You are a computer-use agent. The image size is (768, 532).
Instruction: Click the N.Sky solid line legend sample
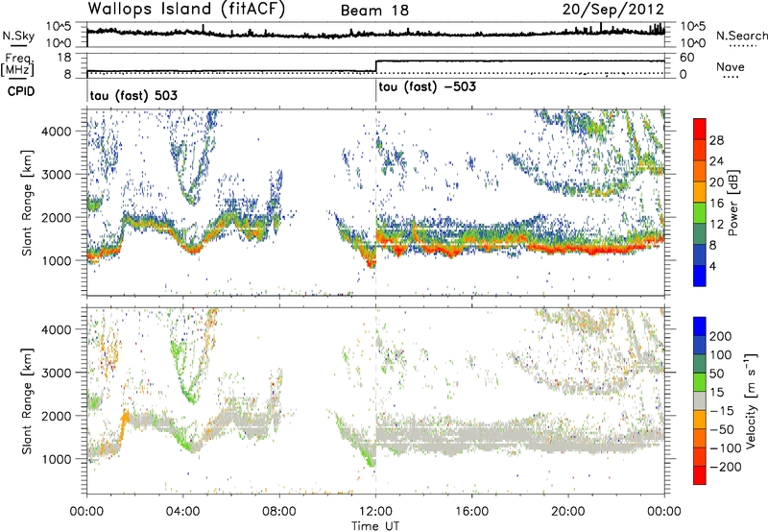pos(18,45)
